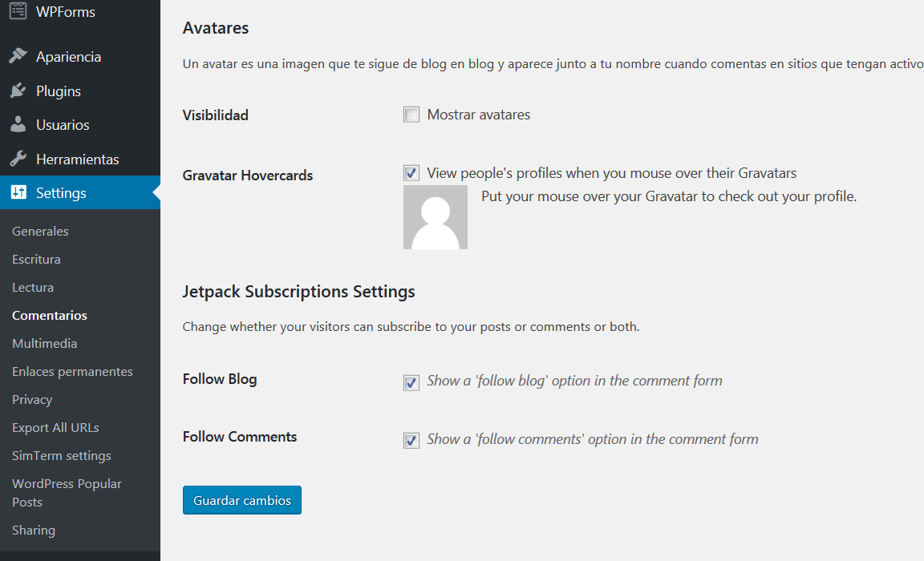The width and height of the screenshot is (924, 561).
Task: Open WordPress Popular Posts settings
Action: point(67,493)
